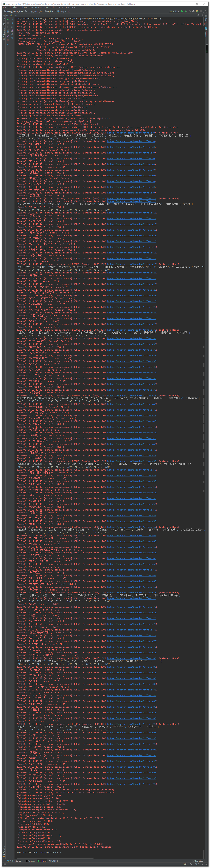The width and height of the screenshot is (210, 868).
Task: Open the VCS menu
Action: coord(58,7)
